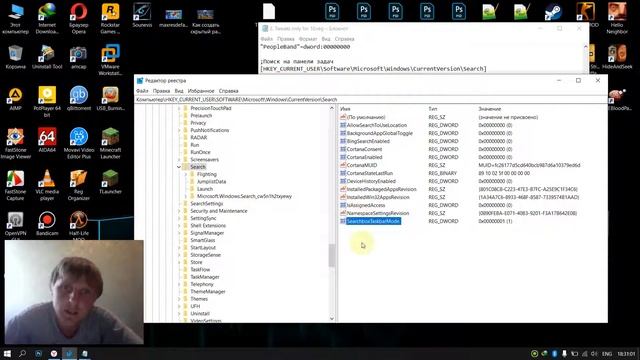The image size is (640, 360).
Task: Expand the Flighting subkey
Action: pos(186,174)
